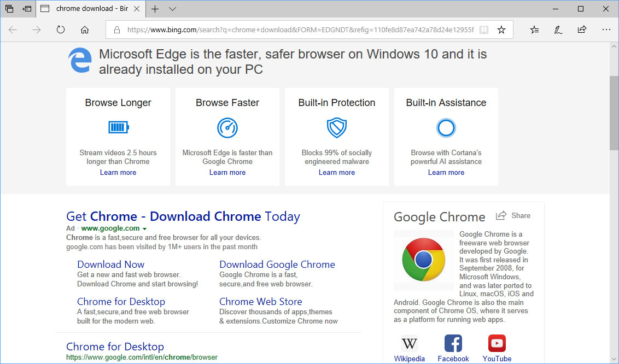The height and width of the screenshot is (364, 619).
Task: Open Learn more under Browse Faster
Action: click(227, 172)
